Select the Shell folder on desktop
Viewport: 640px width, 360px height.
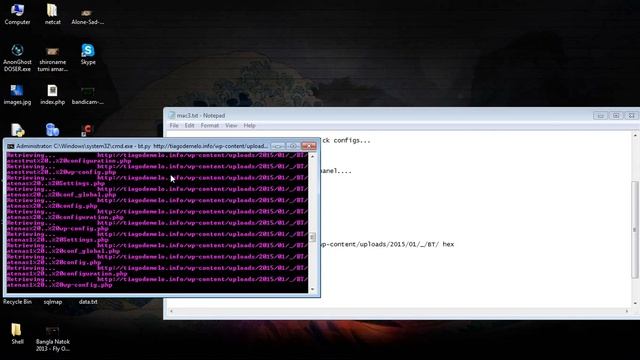coord(17,333)
